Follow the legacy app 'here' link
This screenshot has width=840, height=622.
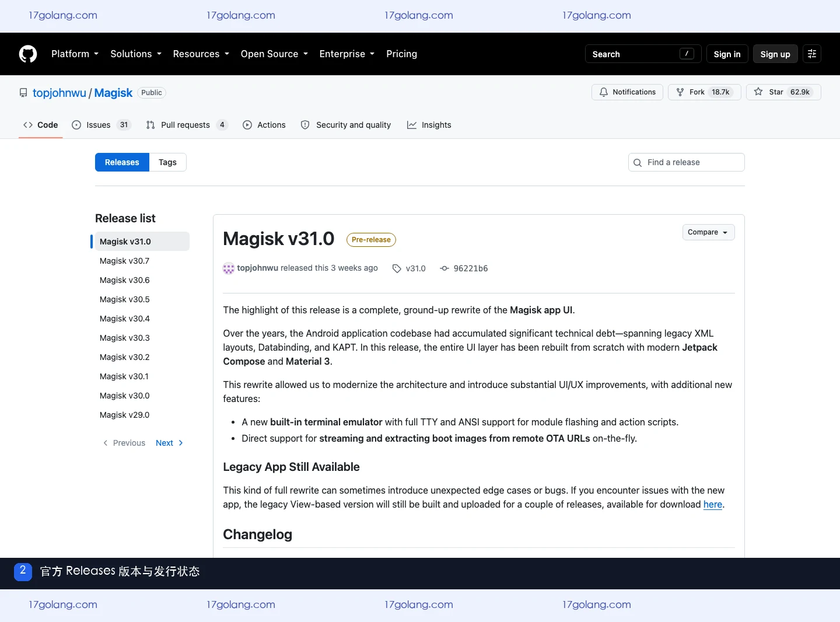click(x=713, y=504)
